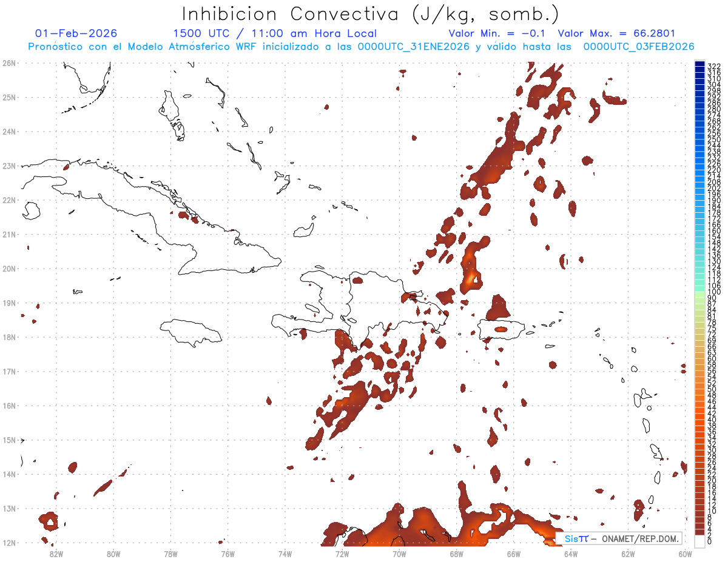Click the 19N latitude label
Viewport: 728px width, 562px height.
coord(9,303)
